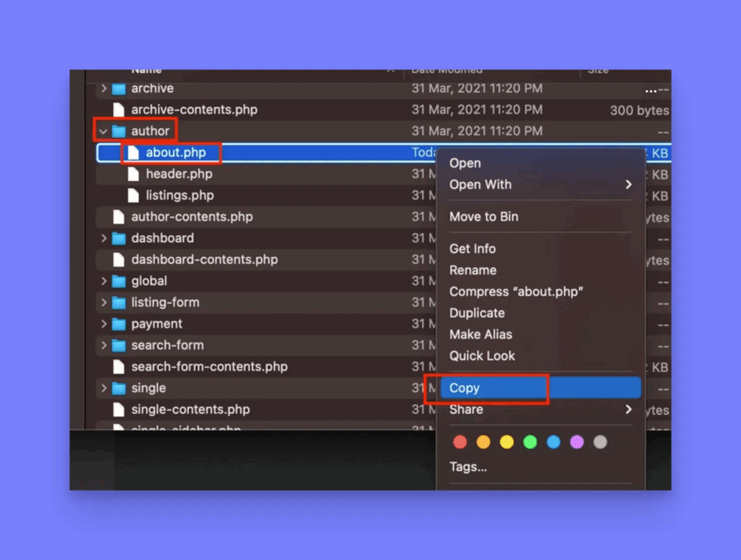Select Move to Bin in context menu
This screenshot has width=741, height=560.
coord(483,216)
